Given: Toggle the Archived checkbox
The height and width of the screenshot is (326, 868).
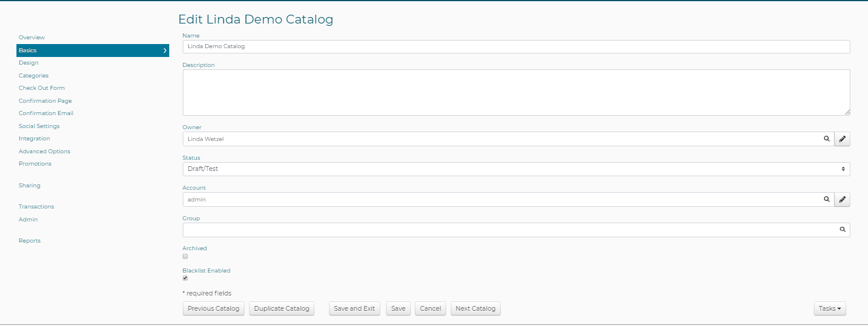Looking at the screenshot, I should pyautogui.click(x=185, y=256).
